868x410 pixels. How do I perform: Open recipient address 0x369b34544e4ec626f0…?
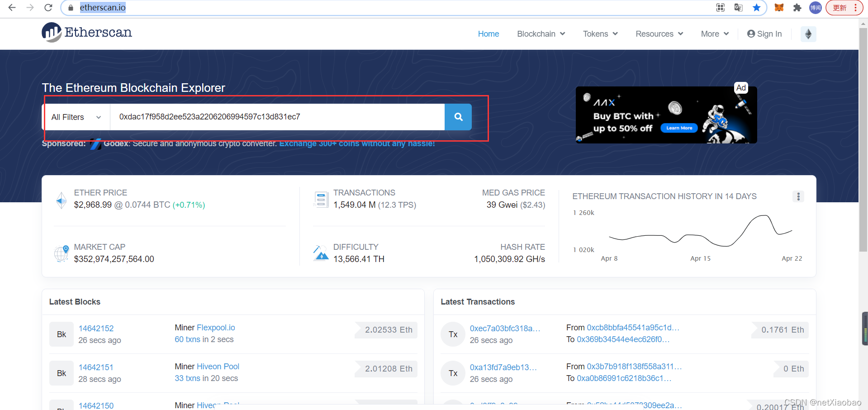(623, 339)
